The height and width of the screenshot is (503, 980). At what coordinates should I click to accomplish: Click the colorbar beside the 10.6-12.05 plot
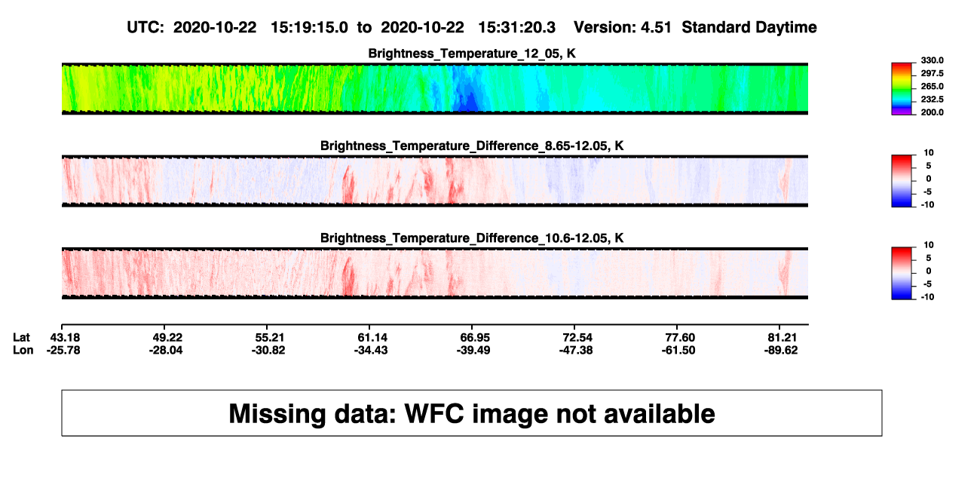coord(902,273)
